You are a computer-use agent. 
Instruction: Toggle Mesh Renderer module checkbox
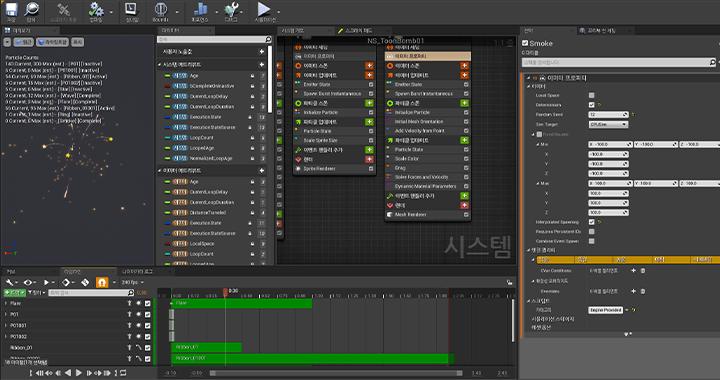pyautogui.click(x=466, y=214)
